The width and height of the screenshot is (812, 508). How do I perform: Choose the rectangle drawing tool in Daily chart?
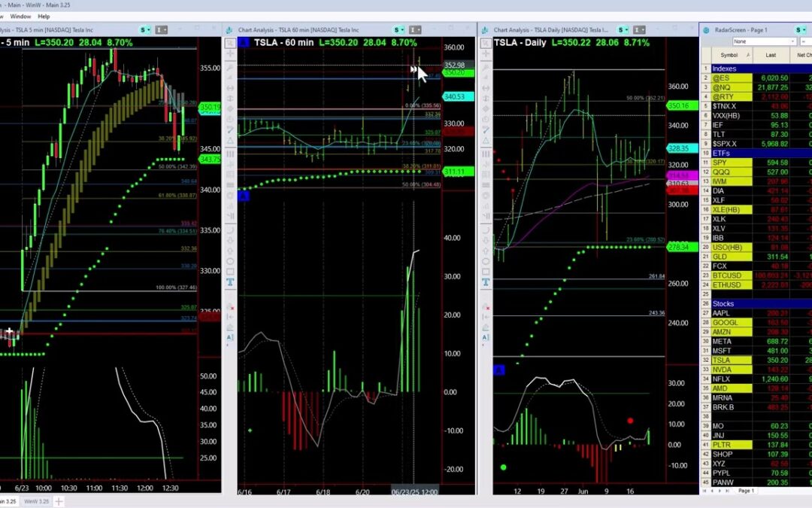pyautogui.click(x=486, y=272)
